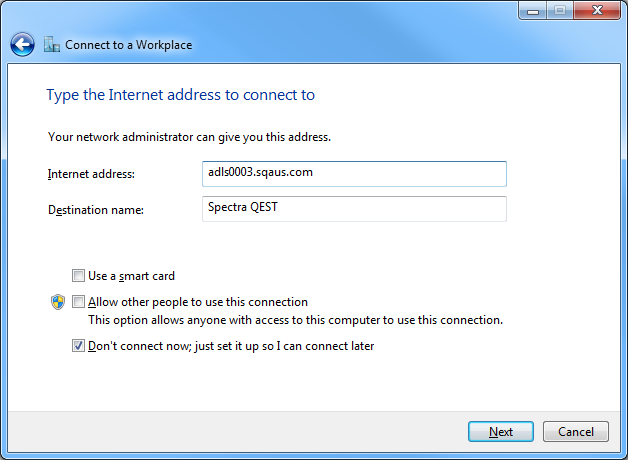Uncheck Don't connect now option
Viewport: 628px width, 460px height.
(x=78, y=346)
